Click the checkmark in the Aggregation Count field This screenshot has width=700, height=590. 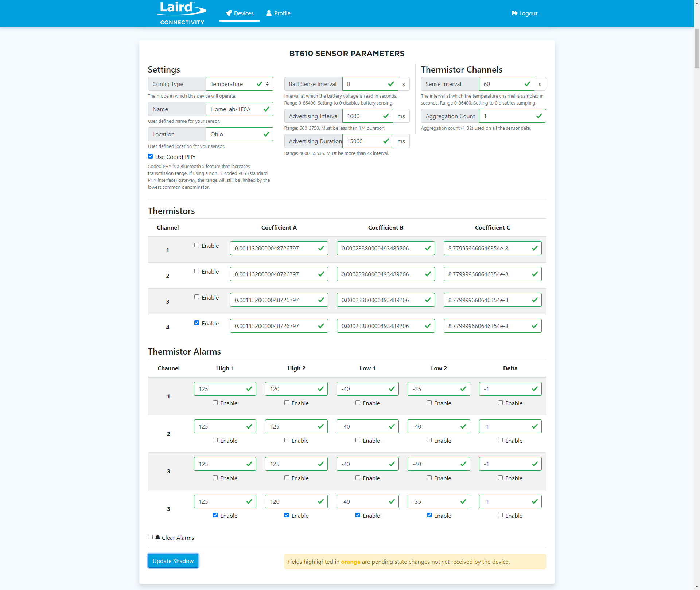[539, 116]
